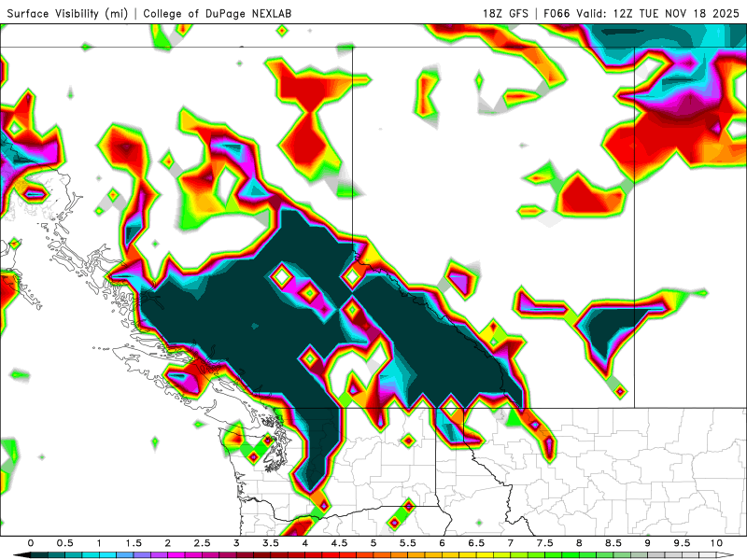Click the "Surface Visibility (mi)" title text

67,13
